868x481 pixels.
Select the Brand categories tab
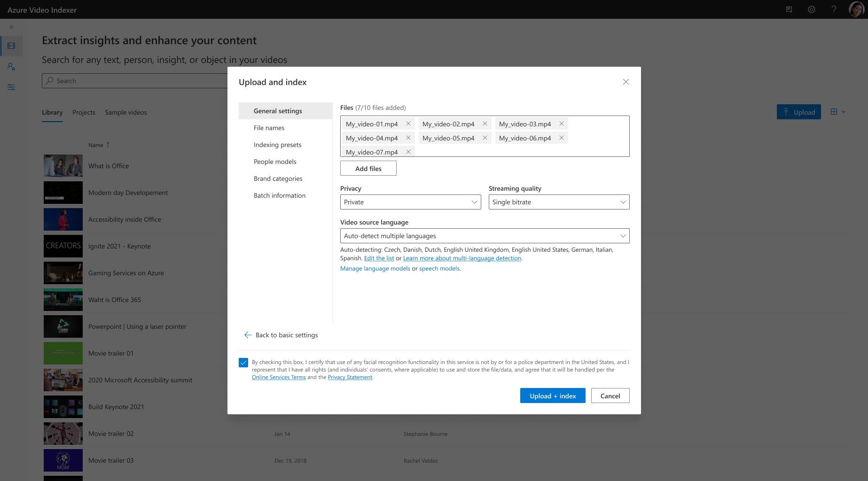pyautogui.click(x=285, y=178)
